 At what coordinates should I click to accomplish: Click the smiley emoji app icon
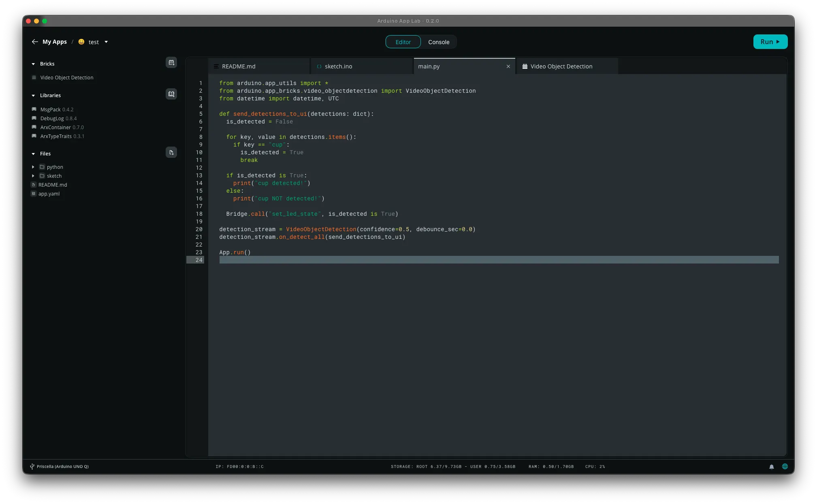(81, 42)
